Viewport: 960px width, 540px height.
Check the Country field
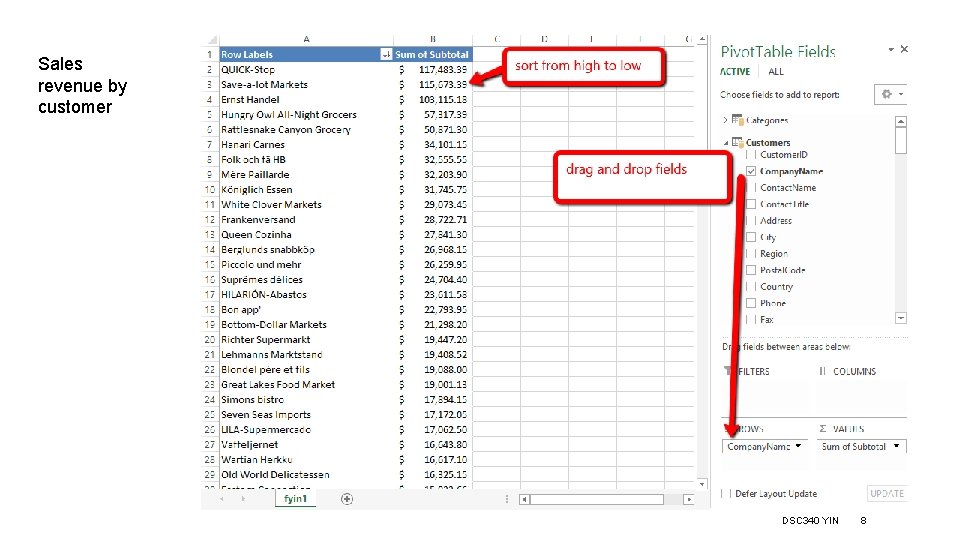click(751, 287)
